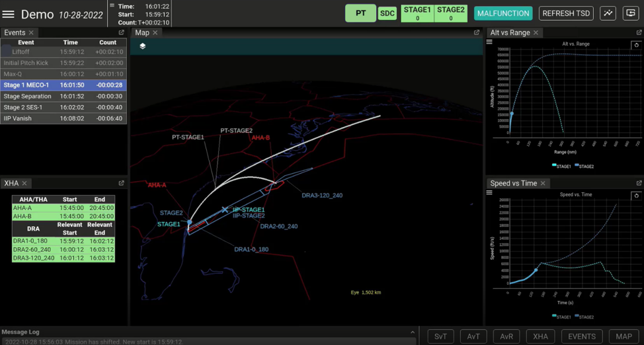The height and width of the screenshot is (345, 644).
Task: Open the map layers icon
Action: click(x=142, y=46)
